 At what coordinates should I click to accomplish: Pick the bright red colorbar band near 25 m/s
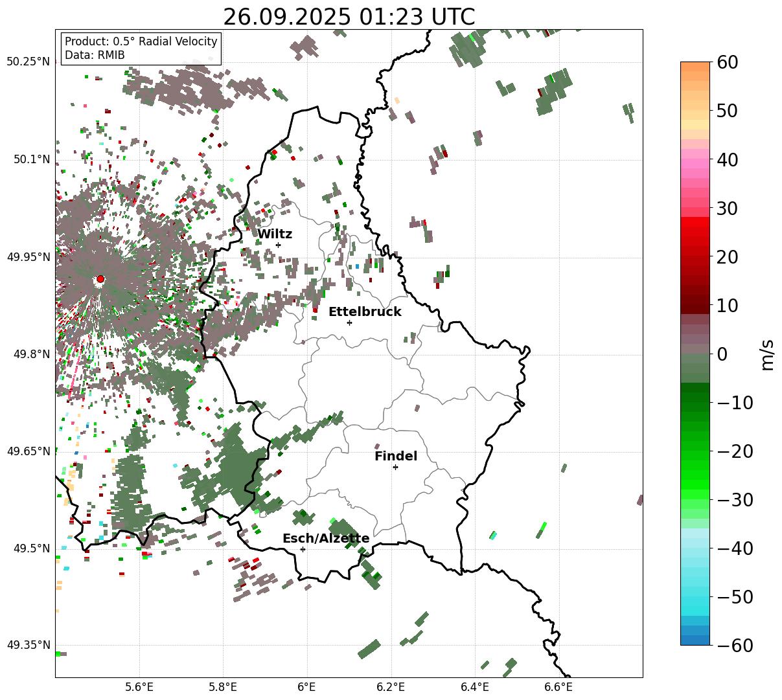click(695, 233)
